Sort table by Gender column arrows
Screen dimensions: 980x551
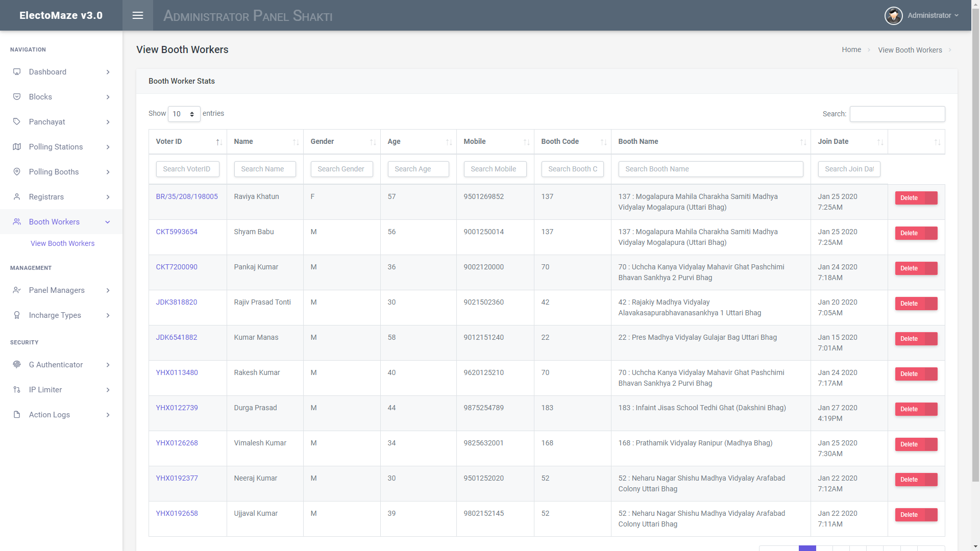(x=373, y=142)
